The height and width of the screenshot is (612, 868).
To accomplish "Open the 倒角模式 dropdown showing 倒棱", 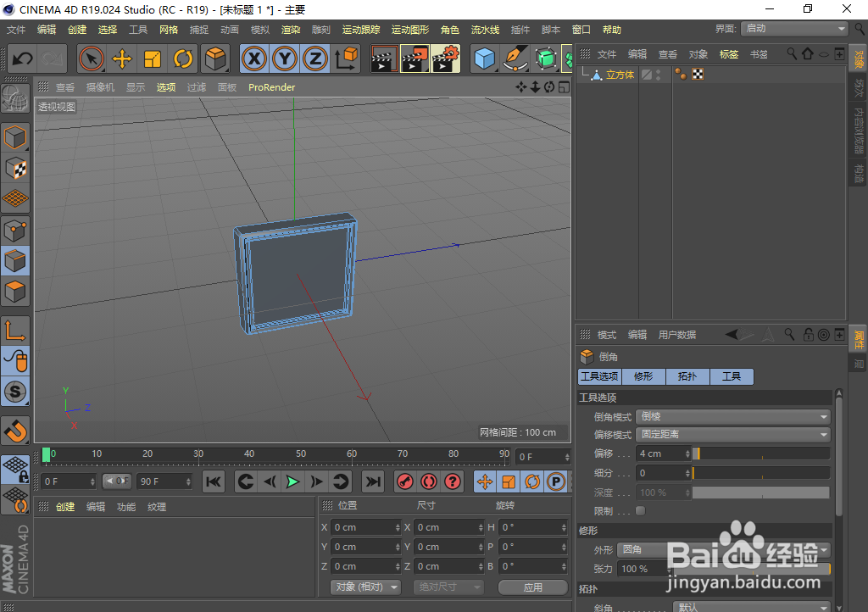I will pos(733,415).
